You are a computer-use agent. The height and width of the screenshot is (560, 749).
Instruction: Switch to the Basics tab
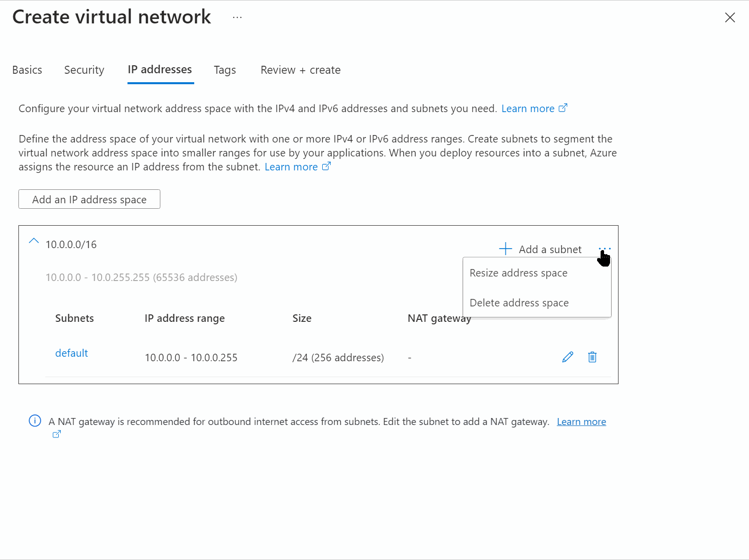tap(27, 70)
